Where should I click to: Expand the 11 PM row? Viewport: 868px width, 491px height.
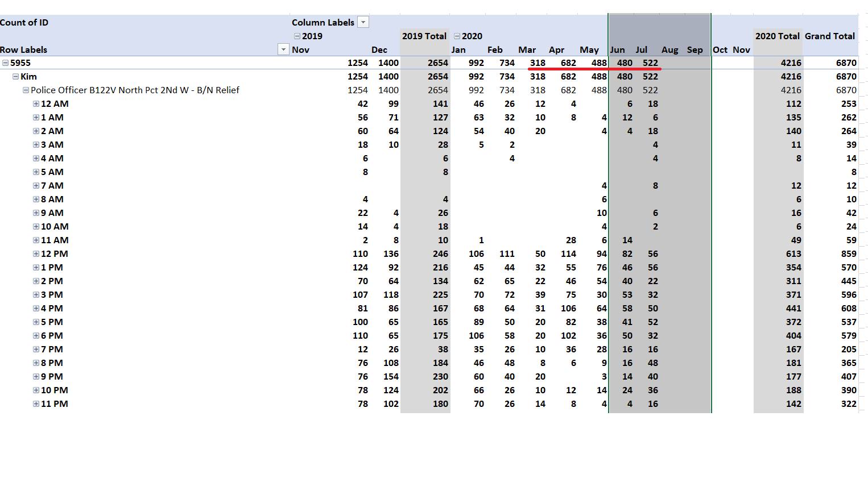[36, 404]
